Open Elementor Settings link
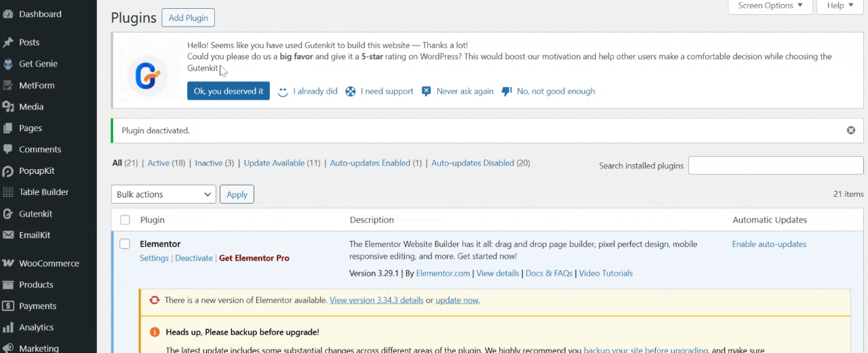 (154, 258)
